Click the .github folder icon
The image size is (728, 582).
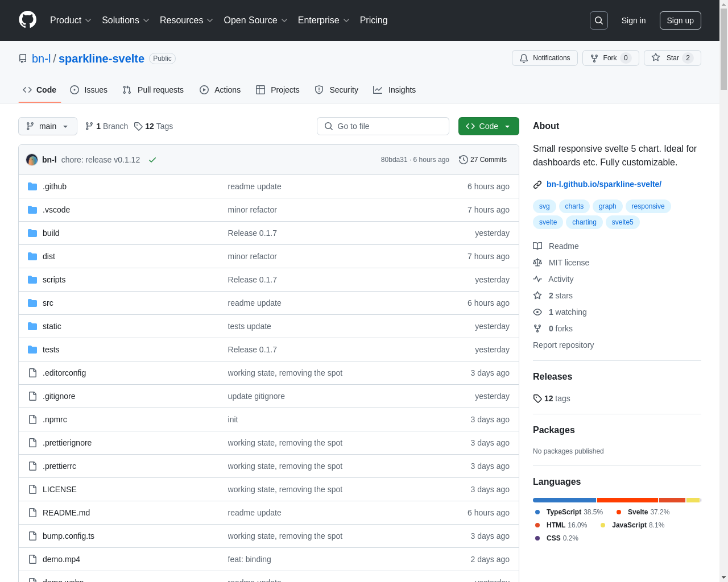click(32, 186)
